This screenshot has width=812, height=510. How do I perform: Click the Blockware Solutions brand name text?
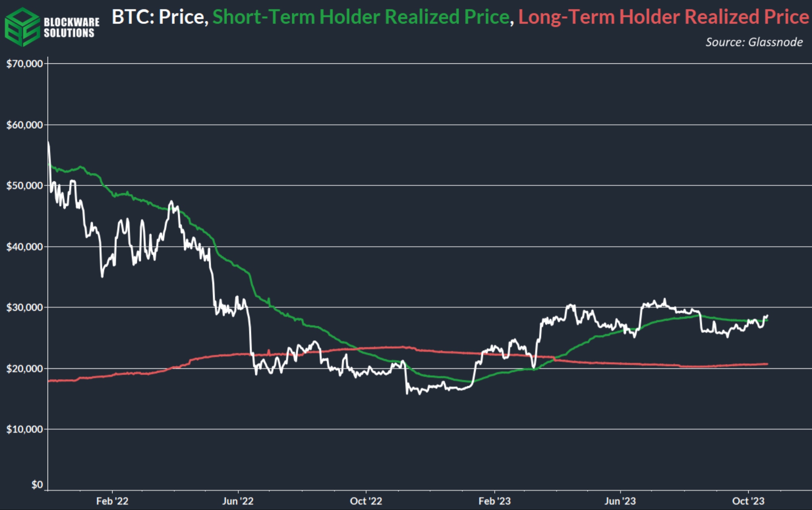71,27
